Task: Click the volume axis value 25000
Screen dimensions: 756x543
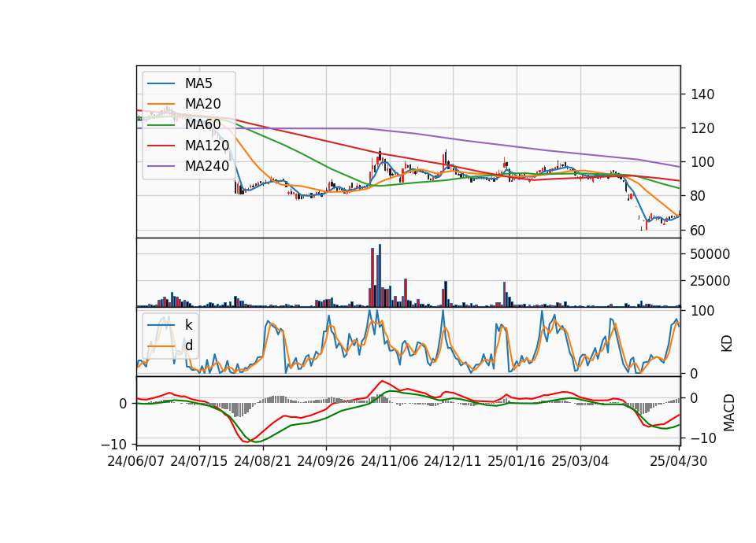Action: (x=710, y=281)
